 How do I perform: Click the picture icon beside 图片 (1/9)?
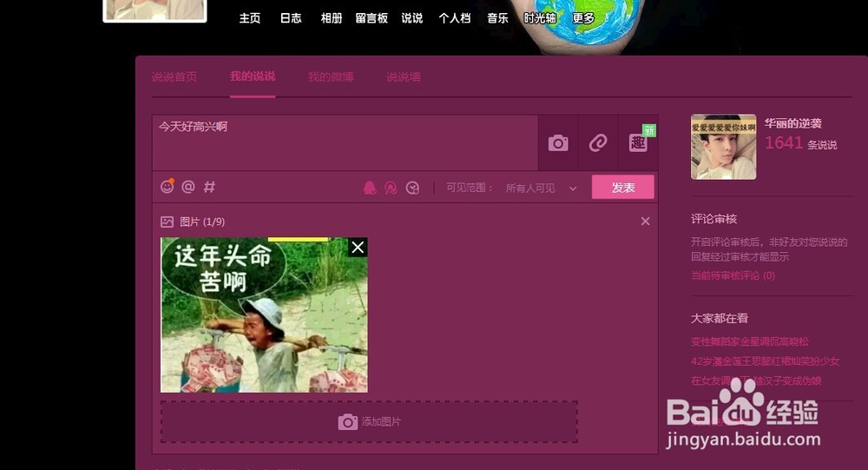click(167, 222)
